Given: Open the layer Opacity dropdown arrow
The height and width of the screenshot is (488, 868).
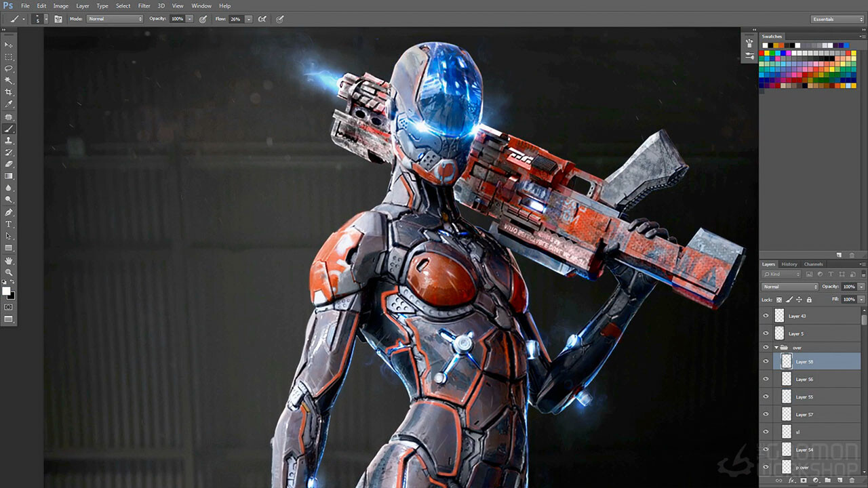Looking at the screenshot, I should point(861,287).
